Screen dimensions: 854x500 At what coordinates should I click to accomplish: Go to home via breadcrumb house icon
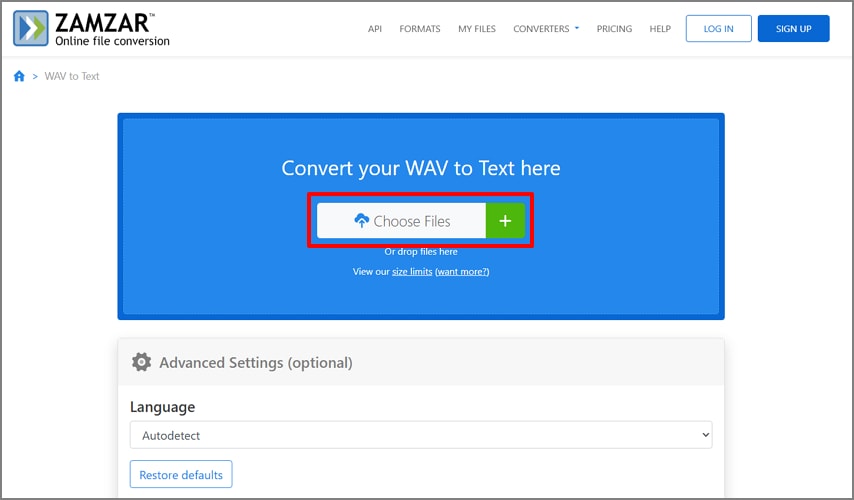pyautogui.click(x=19, y=76)
